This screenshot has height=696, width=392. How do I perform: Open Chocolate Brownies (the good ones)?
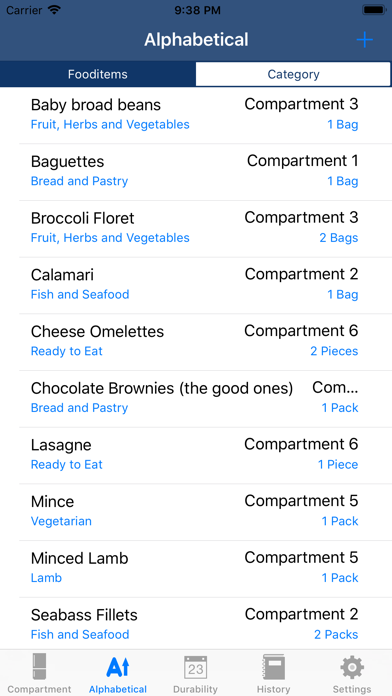196,399
